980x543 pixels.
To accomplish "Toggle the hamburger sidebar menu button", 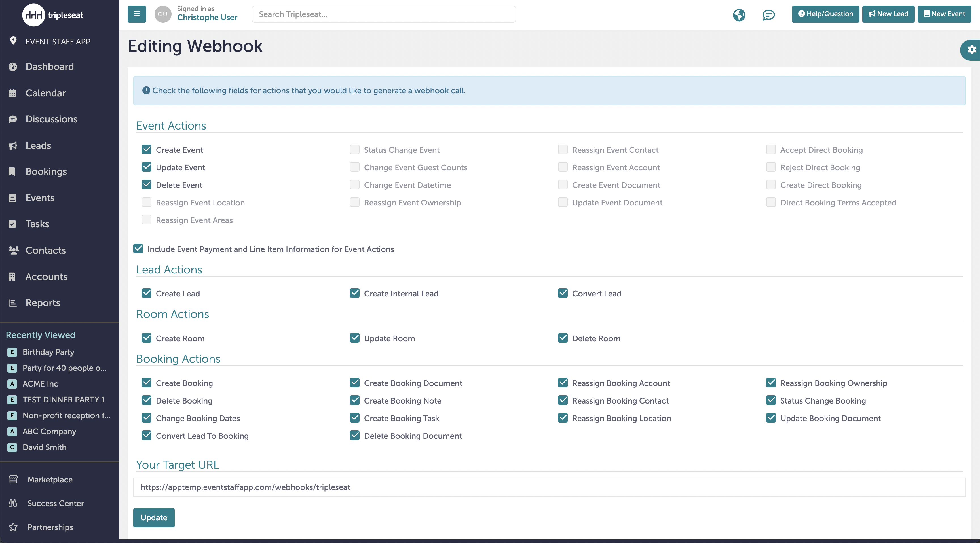I will pyautogui.click(x=137, y=14).
